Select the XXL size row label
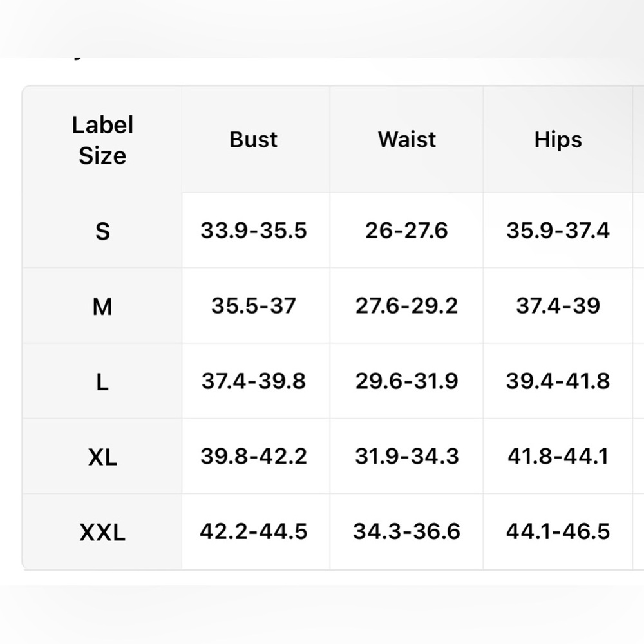The image size is (644, 644). click(102, 533)
